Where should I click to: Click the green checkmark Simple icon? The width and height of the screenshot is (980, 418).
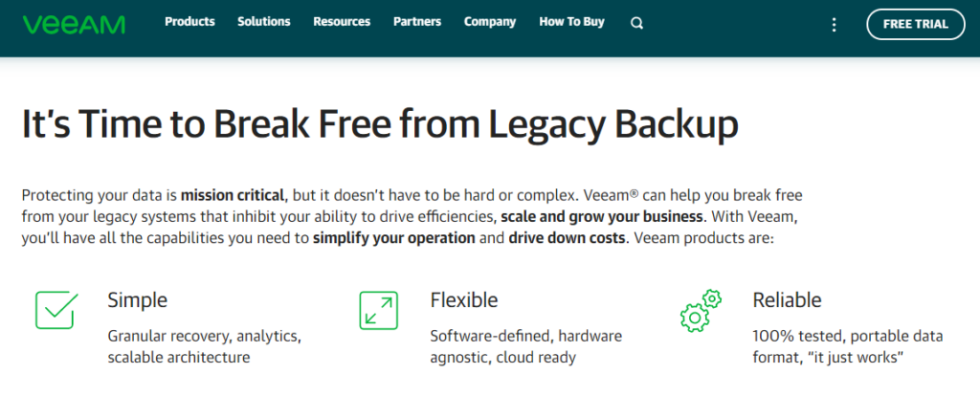56,310
